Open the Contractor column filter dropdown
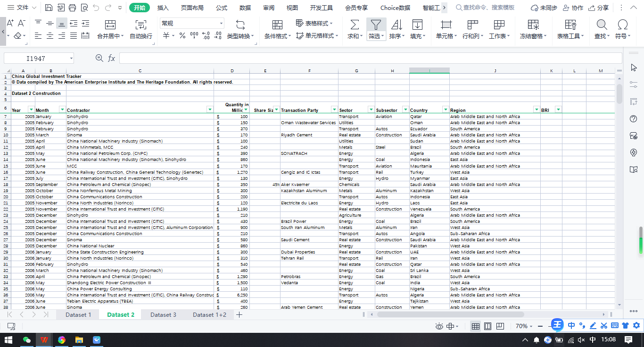Image resolution: width=644 pixels, height=347 pixels. point(210,110)
